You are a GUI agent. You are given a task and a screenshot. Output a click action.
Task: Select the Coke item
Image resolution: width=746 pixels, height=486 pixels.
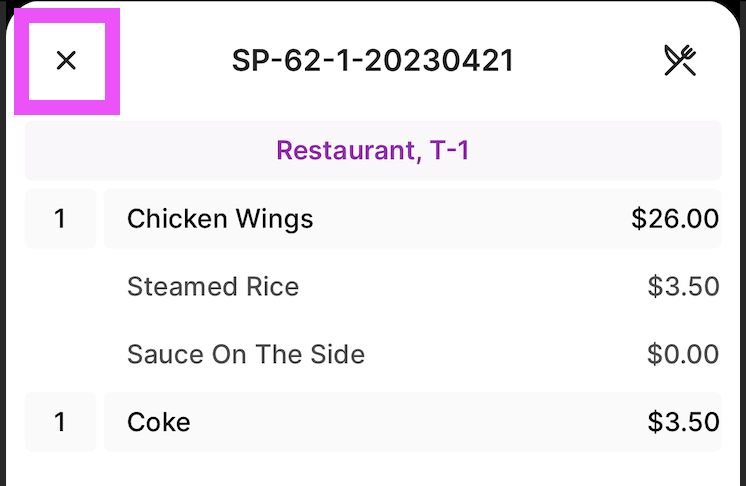click(x=159, y=422)
